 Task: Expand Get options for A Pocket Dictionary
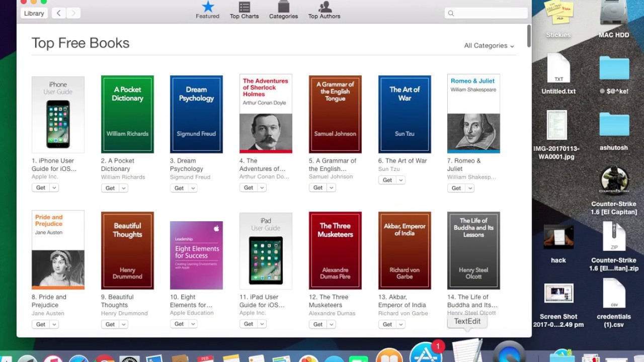(x=123, y=188)
